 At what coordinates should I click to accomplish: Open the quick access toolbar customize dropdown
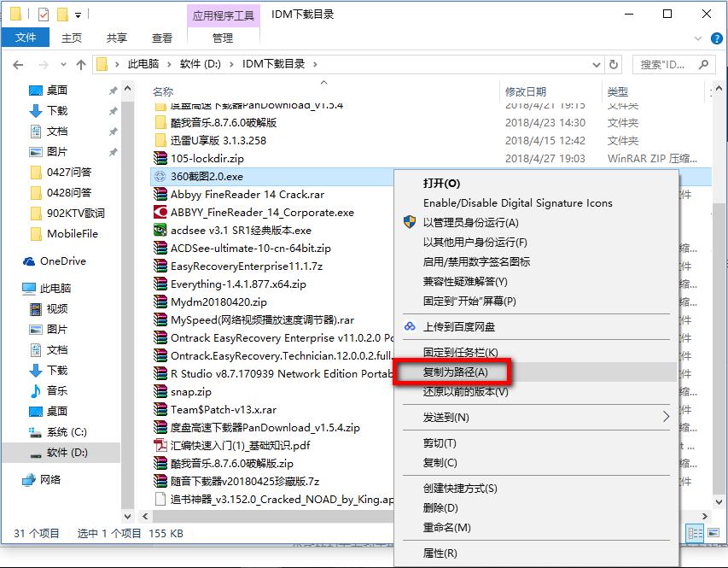pos(76,14)
